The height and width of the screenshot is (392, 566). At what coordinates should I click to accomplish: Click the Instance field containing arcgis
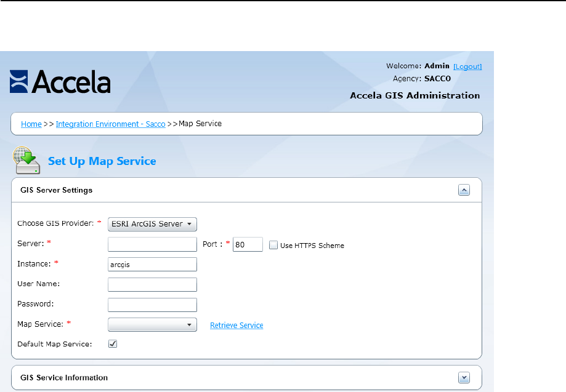tap(152, 265)
